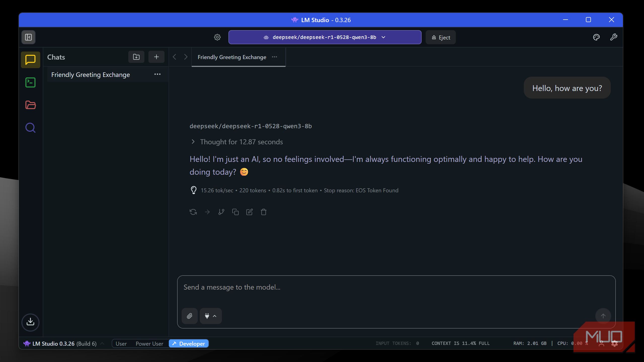Click the INPUT TOKENS: 0 status
Viewport: 644px width, 362px height.
click(x=397, y=343)
